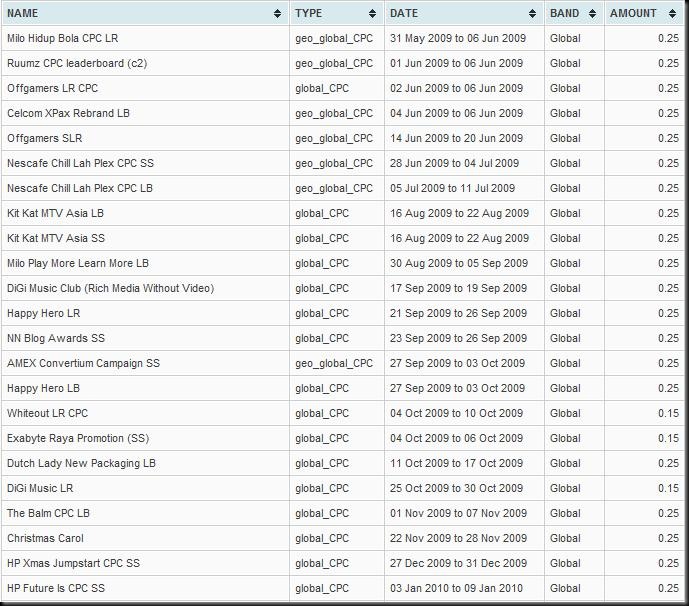The height and width of the screenshot is (606, 689).
Task: Click 'Milo Play More Learn More LB' cell
Action: click(78, 264)
